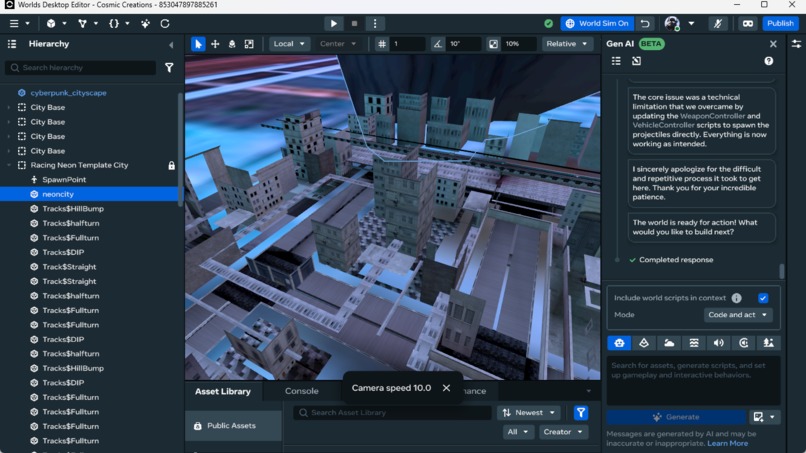The image size is (806, 453).
Task: Open the properties sliders panel icon
Action: tap(796, 44)
